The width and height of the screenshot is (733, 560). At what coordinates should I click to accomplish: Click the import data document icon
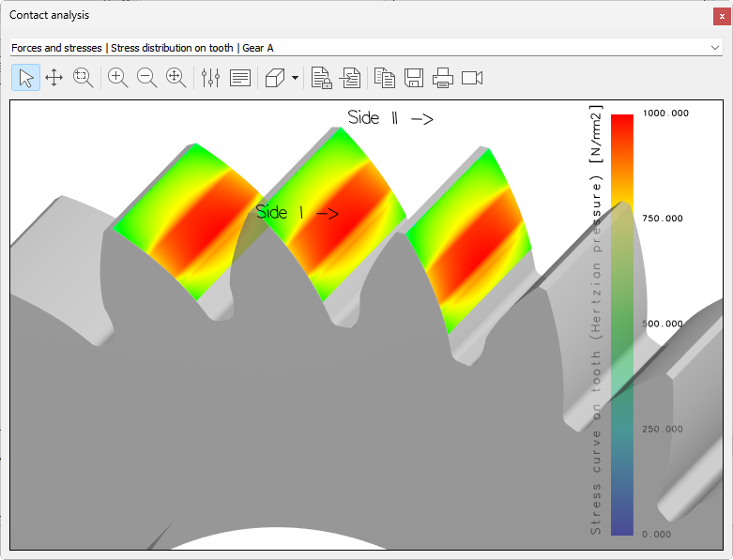point(350,78)
